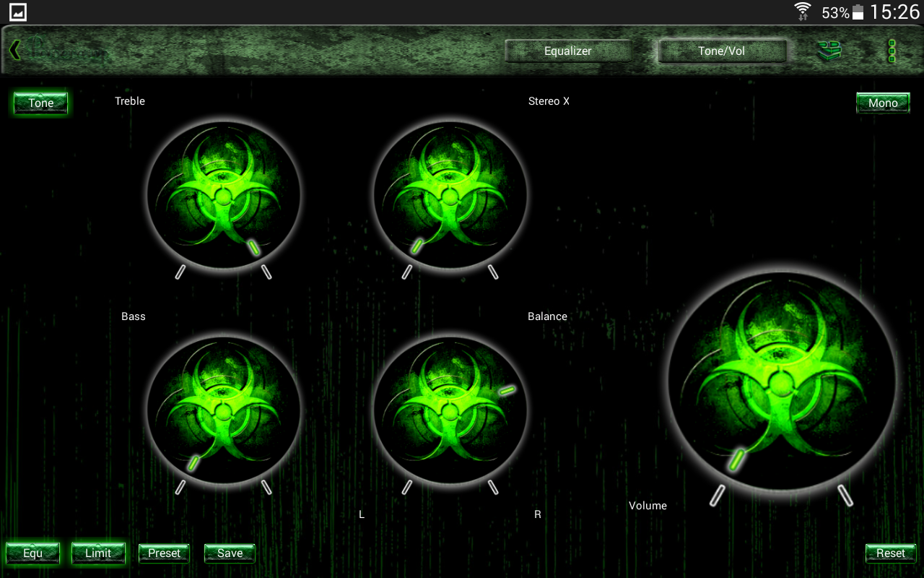
Task: Click the Bass knob
Action: (224, 410)
